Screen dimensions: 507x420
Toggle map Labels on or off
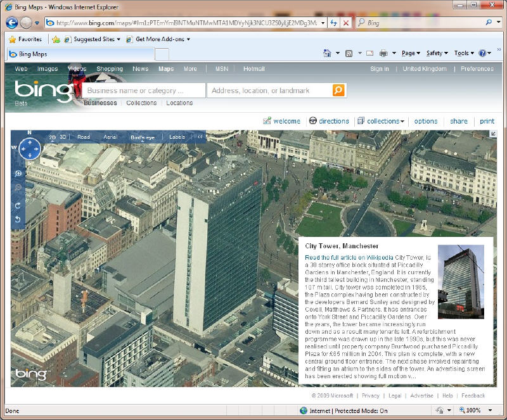click(x=177, y=137)
